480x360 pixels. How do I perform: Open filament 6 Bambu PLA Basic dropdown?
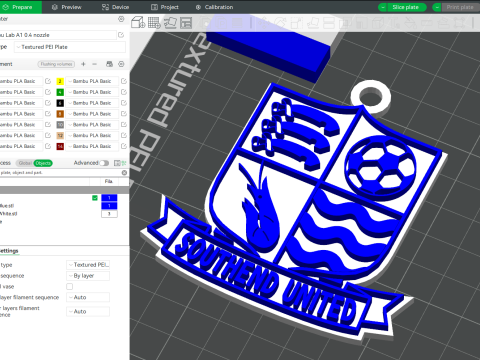point(92,103)
